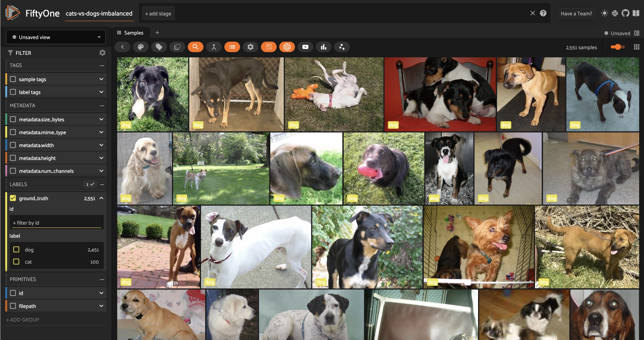The height and width of the screenshot is (340, 644).
Task: Open the Unsaved view dropdown
Action: click(x=56, y=37)
